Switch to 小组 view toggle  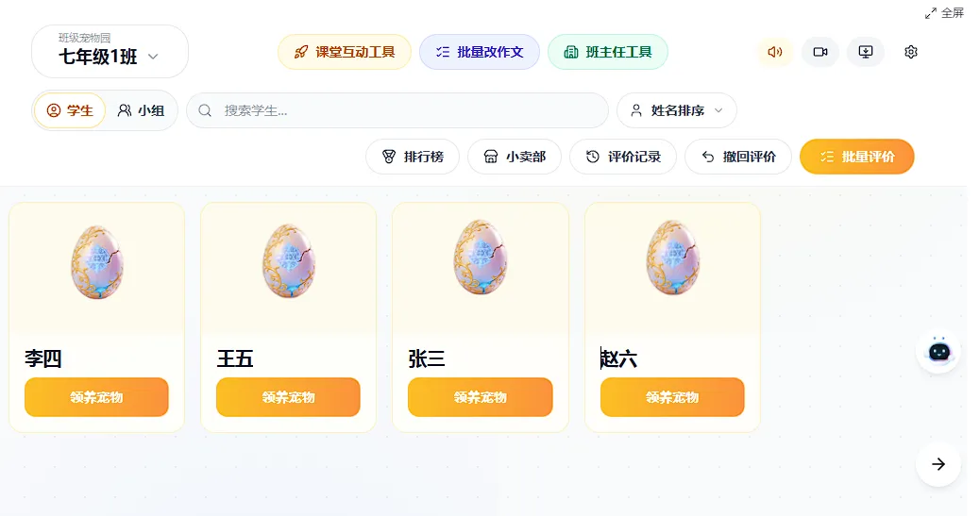tap(142, 110)
